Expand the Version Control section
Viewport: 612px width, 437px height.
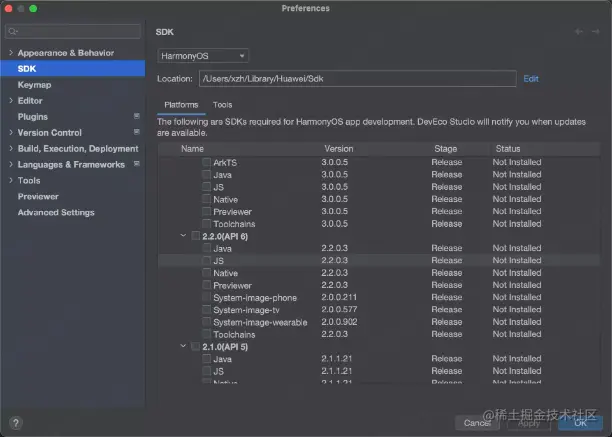click(11, 132)
